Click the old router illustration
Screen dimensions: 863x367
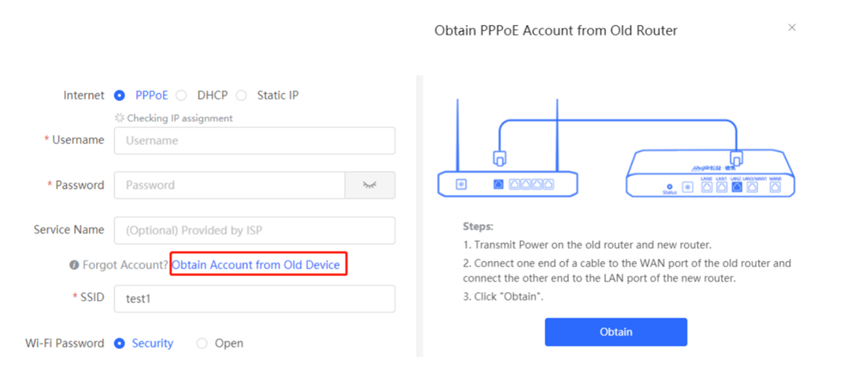point(507,147)
